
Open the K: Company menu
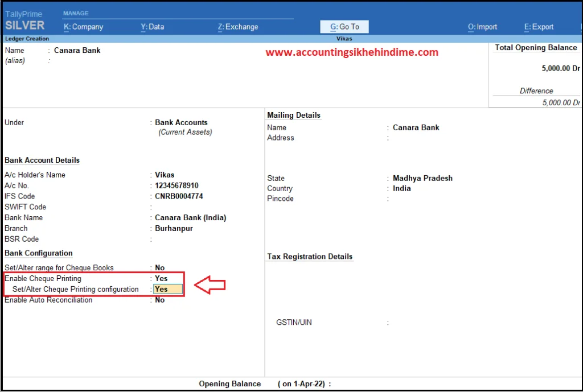coord(83,27)
